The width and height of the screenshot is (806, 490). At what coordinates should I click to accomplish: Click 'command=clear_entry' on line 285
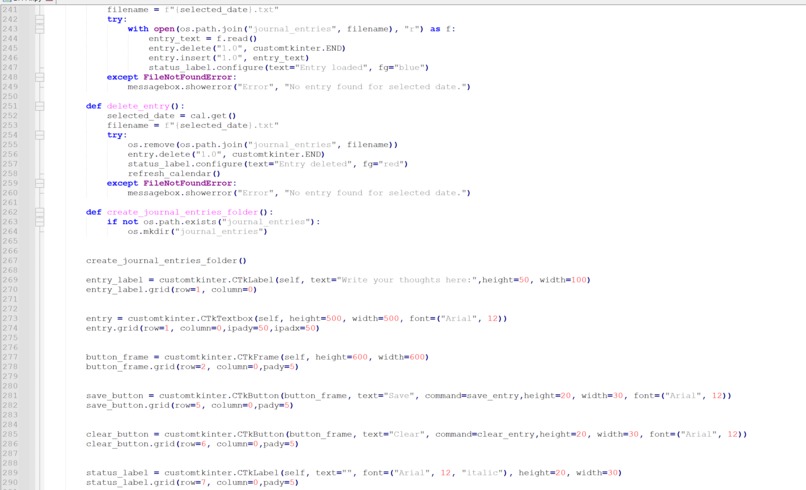[x=485, y=434]
